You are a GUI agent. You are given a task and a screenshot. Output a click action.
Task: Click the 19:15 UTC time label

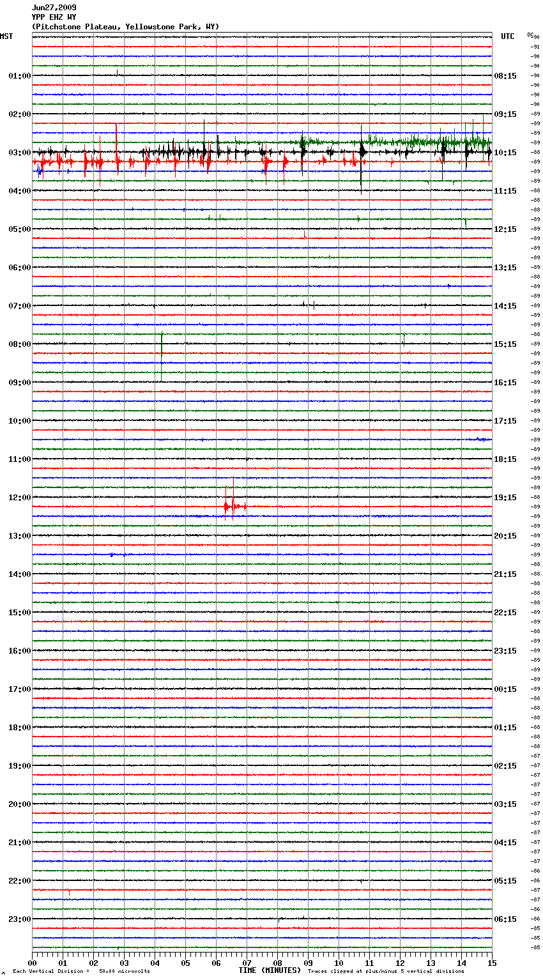[x=505, y=498]
